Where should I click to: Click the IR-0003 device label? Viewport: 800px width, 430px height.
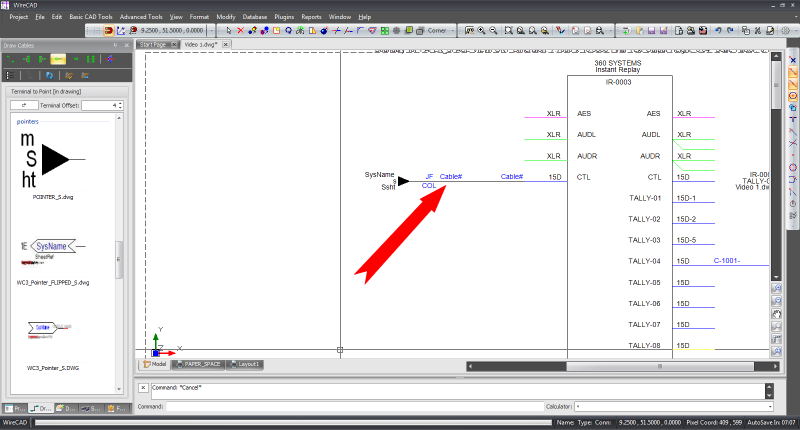point(618,82)
